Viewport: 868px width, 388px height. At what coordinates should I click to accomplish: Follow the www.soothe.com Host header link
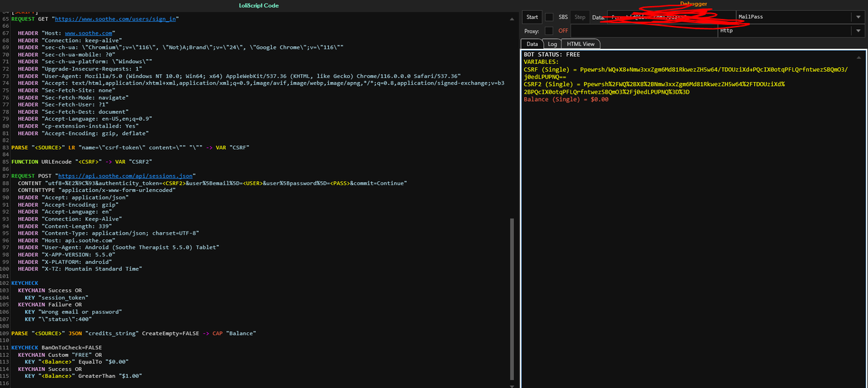pos(89,33)
